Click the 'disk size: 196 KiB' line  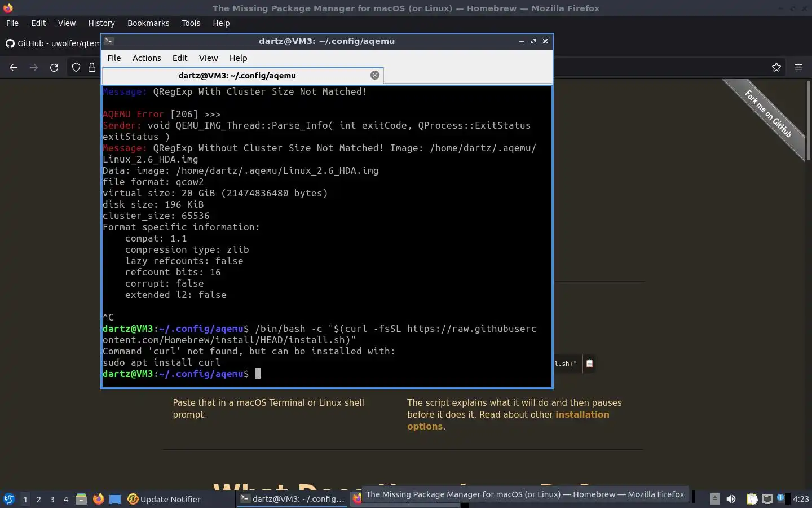[x=153, y=204]
